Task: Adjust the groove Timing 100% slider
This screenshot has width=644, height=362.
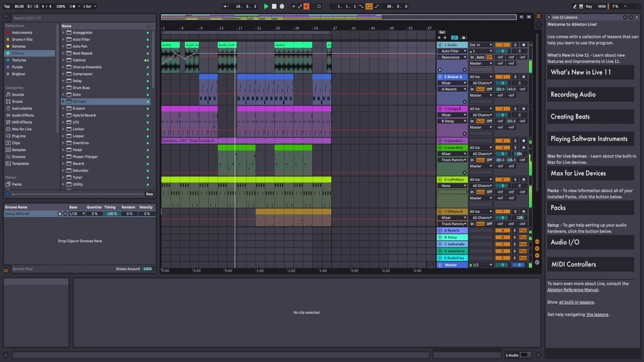Action: pos(112,214)
